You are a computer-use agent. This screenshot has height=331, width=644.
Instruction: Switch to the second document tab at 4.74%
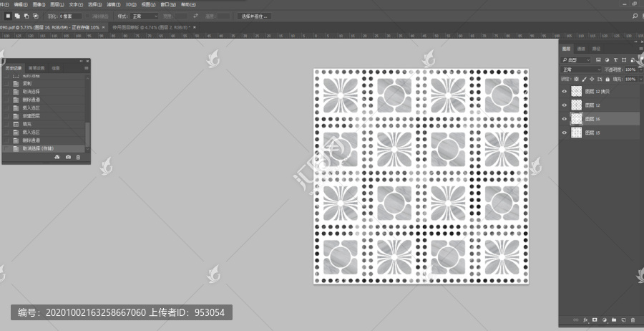(151, 27)
